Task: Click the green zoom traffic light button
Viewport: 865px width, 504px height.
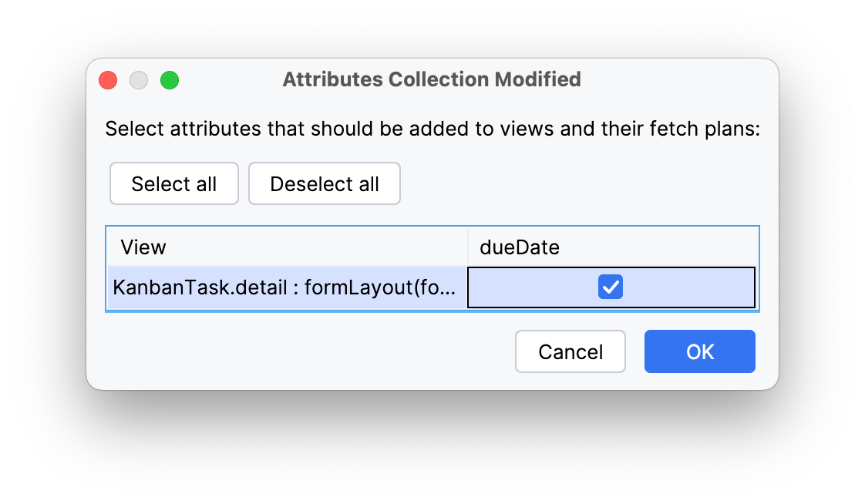Action: click(x=169, y=79)
